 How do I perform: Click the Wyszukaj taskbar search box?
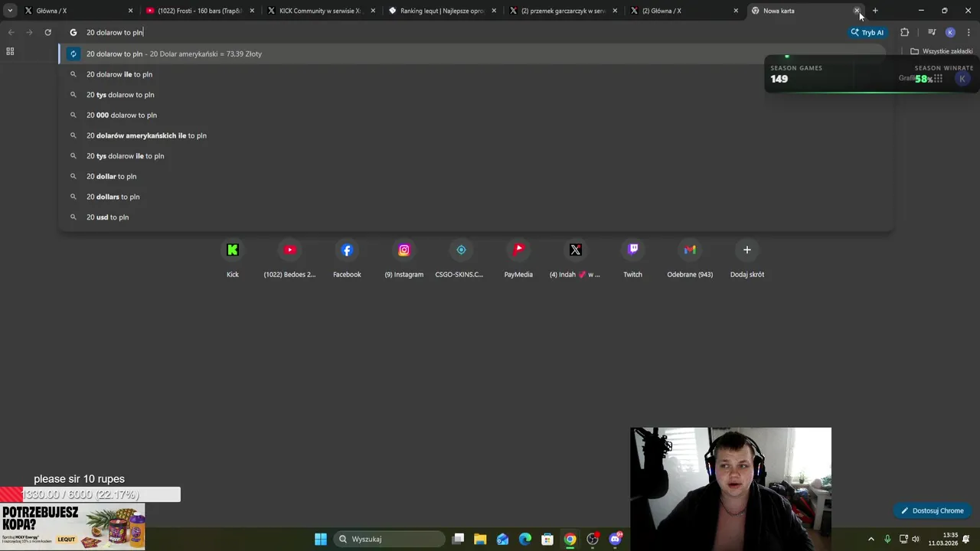click(x=390, y=539)
